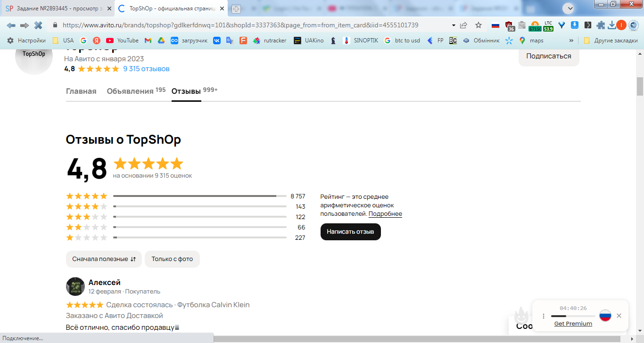The height and width of the screenshot is (343, 644).
Task: Open the Google Drive bookmark icon
Action: click(161, 41)
